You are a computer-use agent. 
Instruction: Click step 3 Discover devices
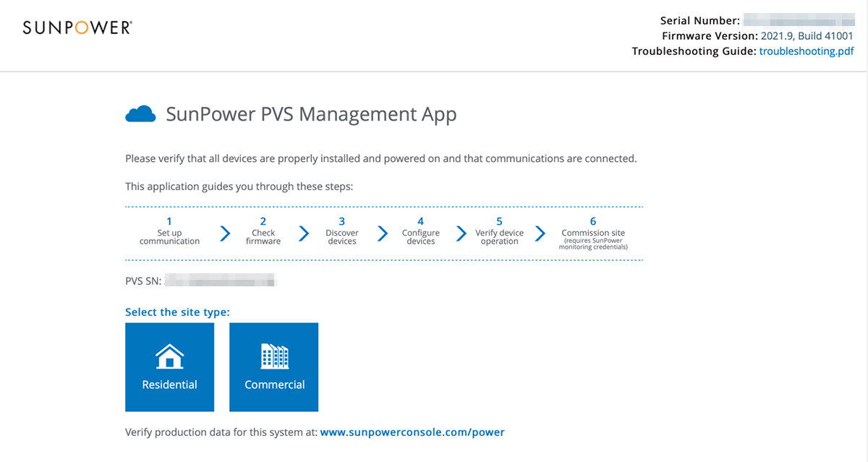pyautogui.click(x=341, y=232)
